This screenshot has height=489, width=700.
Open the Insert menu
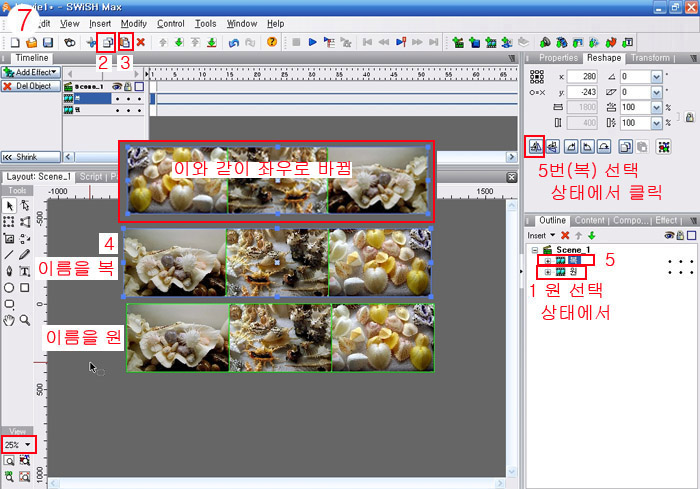[100, 23]
